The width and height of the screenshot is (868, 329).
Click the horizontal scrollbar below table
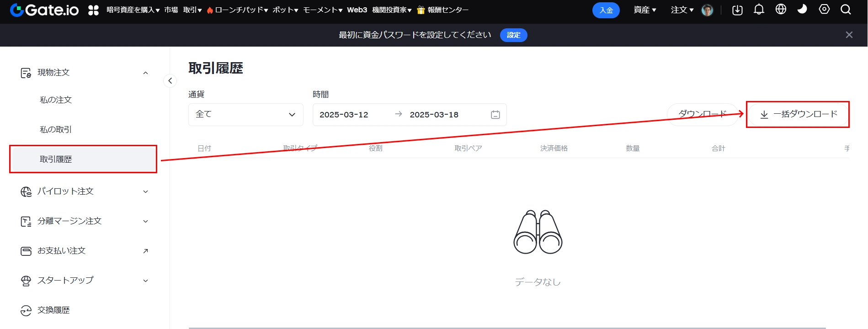(507, 328)
